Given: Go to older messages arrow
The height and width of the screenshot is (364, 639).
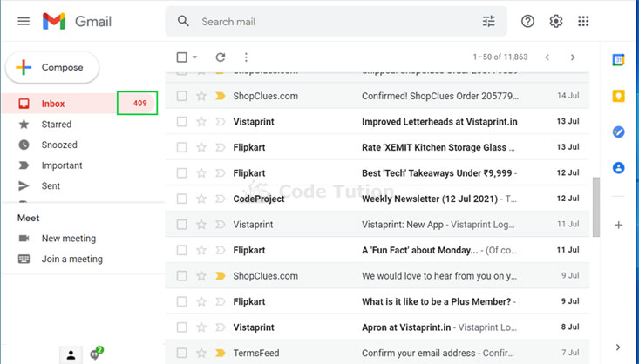Looking at the screenshot, I should (573, 57).
